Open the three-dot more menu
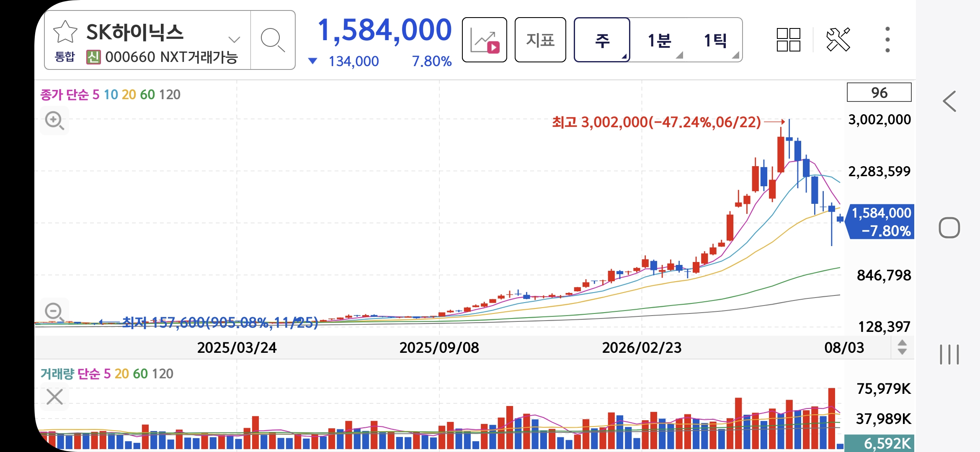The width and height of the screenshot is (980, 452). tap(887, 40)
